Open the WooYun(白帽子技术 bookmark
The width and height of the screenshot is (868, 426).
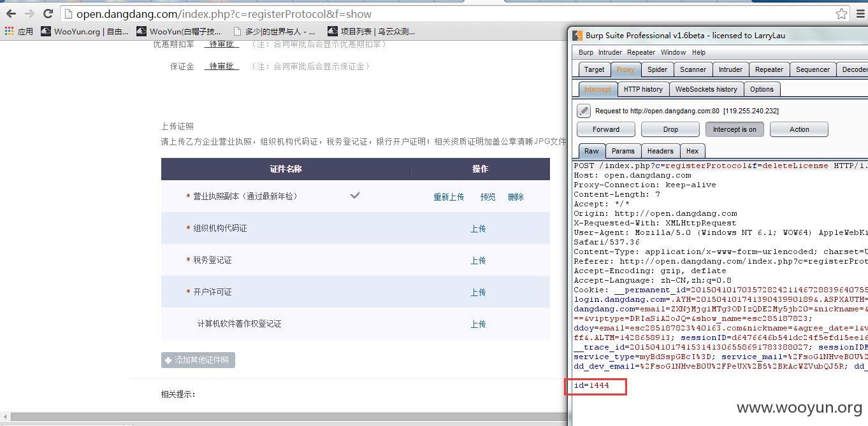(178, 31)
